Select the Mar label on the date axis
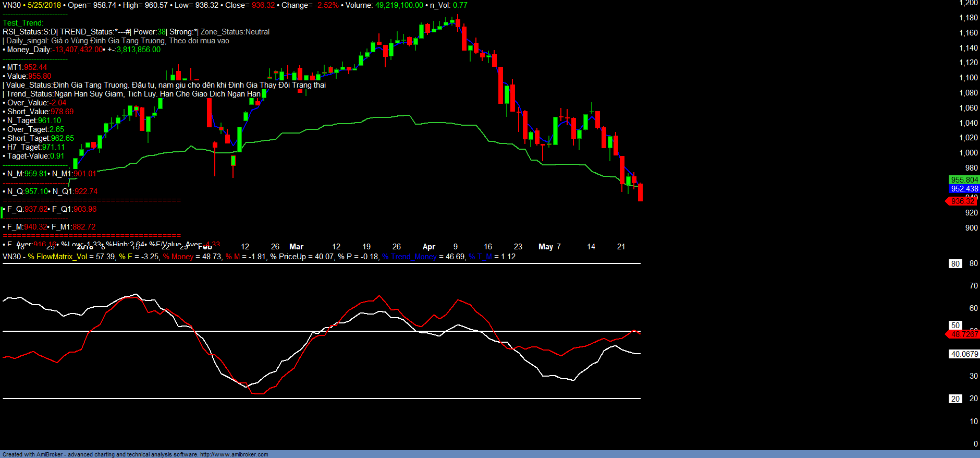Image resolution: width=980 pixels, height=458 pixels. 296,247
